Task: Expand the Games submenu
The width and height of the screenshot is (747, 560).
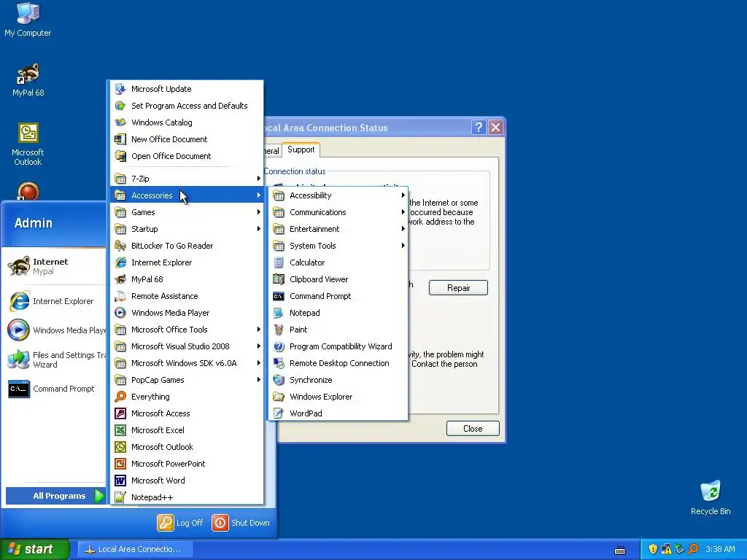Action: tap(187, 212)
